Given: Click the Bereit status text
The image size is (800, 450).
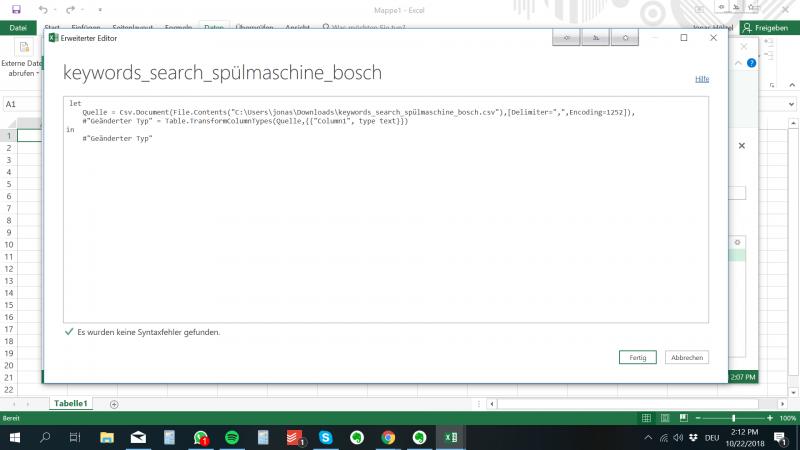Looking at the screenshot, I should coord(11,418).
